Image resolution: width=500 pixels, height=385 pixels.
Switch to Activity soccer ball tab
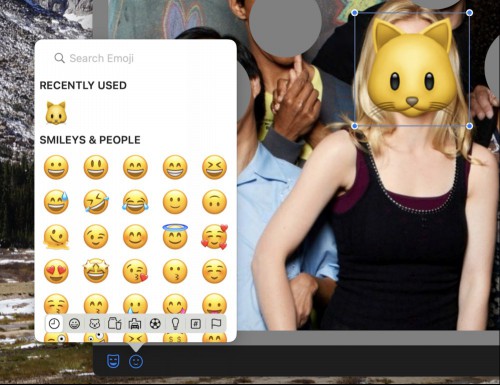click(x=155, y=323)
